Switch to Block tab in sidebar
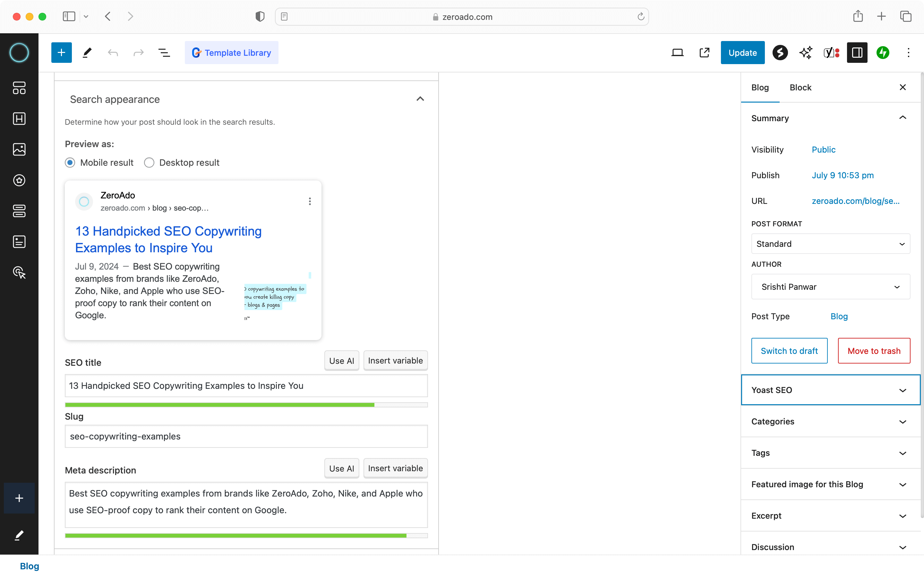The image size is (924, 577). (x=800, y=87)
